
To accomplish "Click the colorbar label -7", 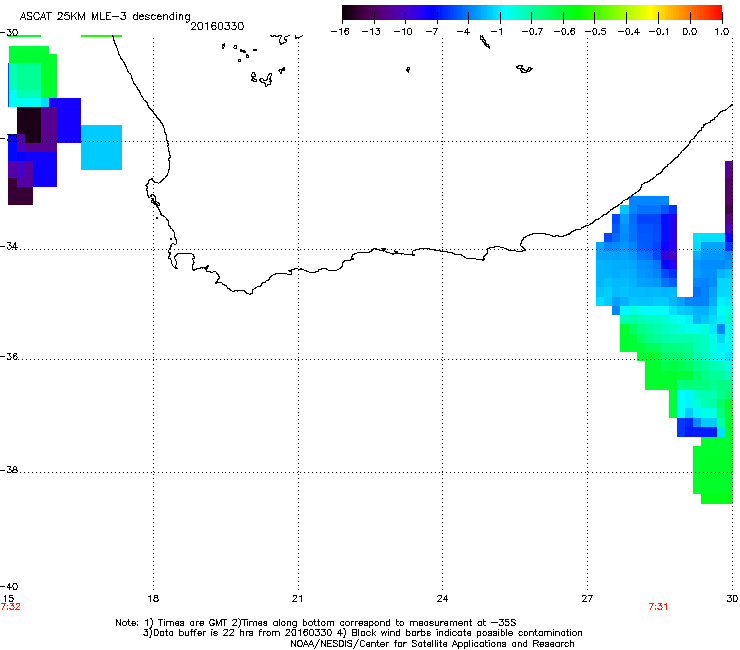I will coord(431,32).
